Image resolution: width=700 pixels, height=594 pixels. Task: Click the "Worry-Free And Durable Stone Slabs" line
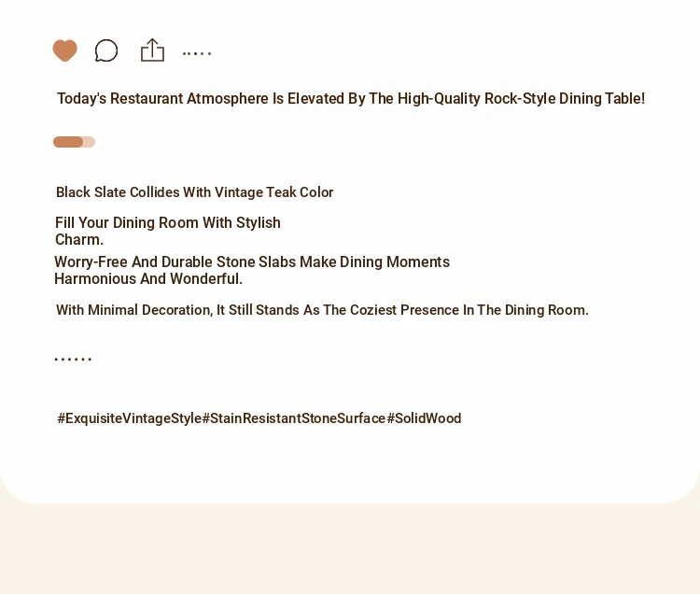click(252, 262)
